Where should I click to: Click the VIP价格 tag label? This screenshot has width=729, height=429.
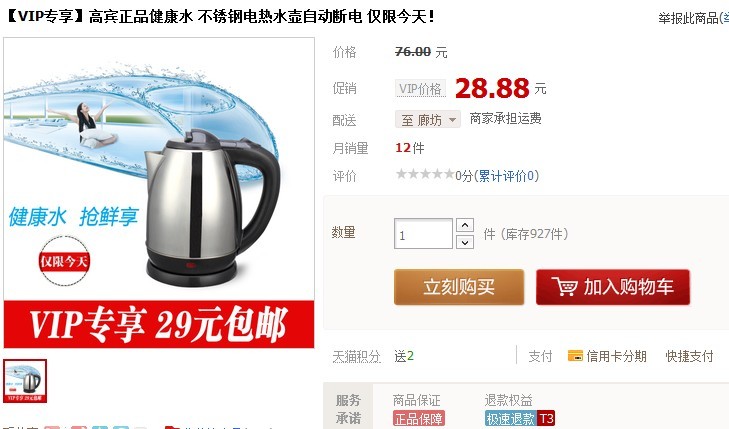(420, 88)
